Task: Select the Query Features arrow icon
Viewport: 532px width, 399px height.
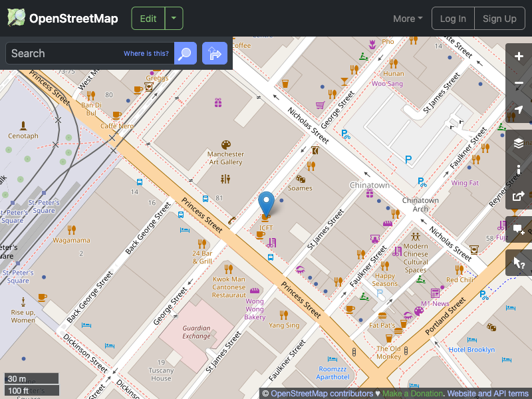Action: 519,263
